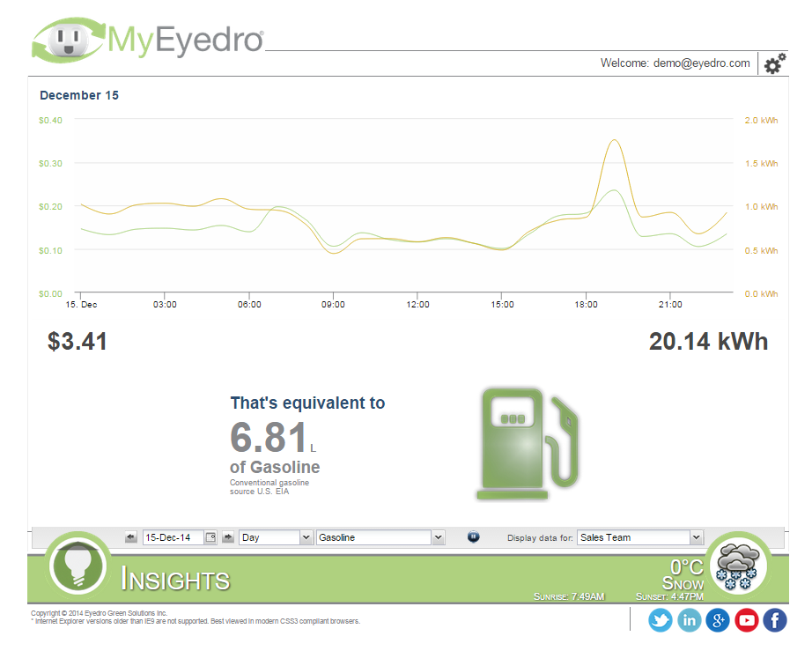Click the $0.00 cost axis label
Screen dimensions: 812x651
(50, 294)
